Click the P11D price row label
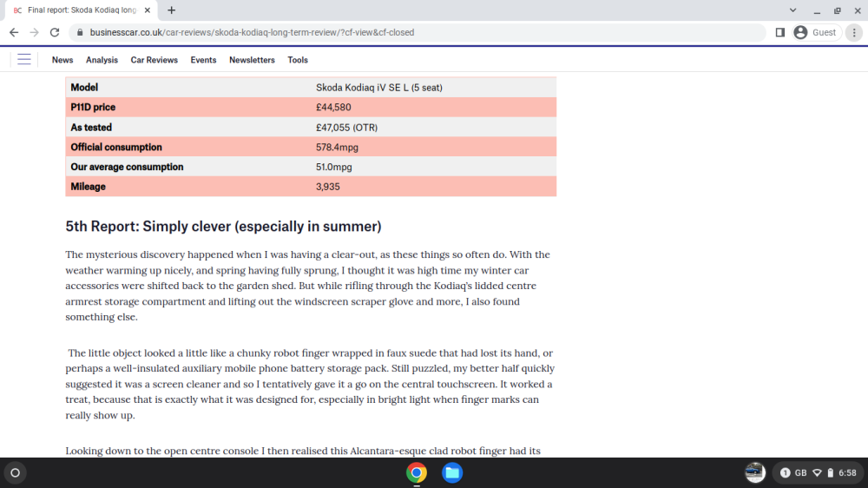The width and height of the screenshot is (868, 488). (x=93, y=108)
